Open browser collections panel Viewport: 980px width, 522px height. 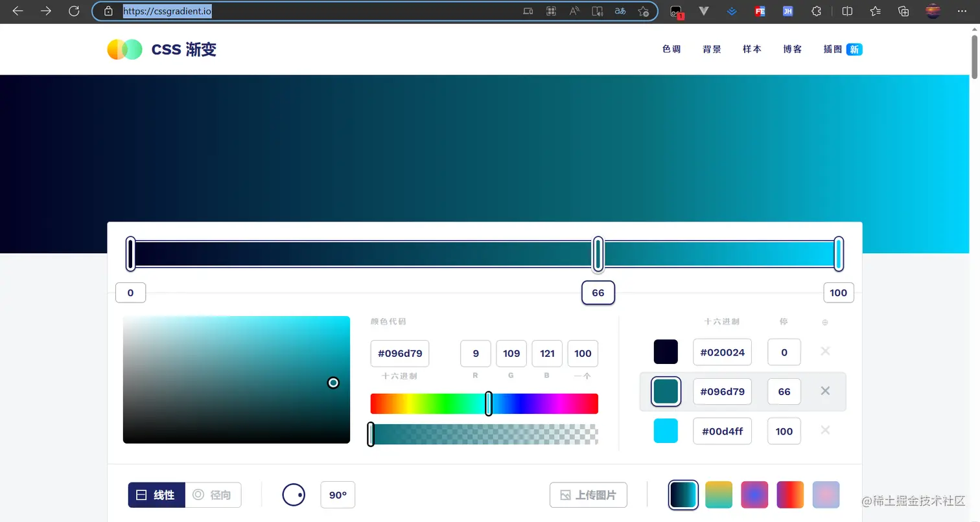click(904, 11)
